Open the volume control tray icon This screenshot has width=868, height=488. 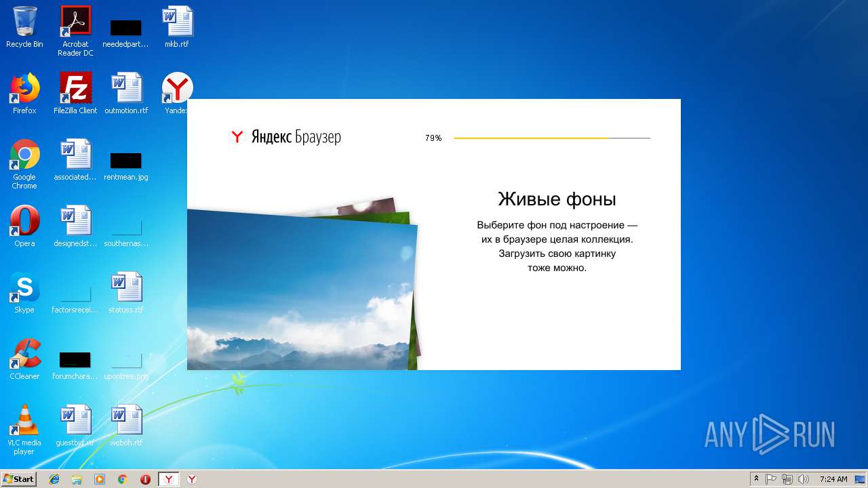[804, 479]
